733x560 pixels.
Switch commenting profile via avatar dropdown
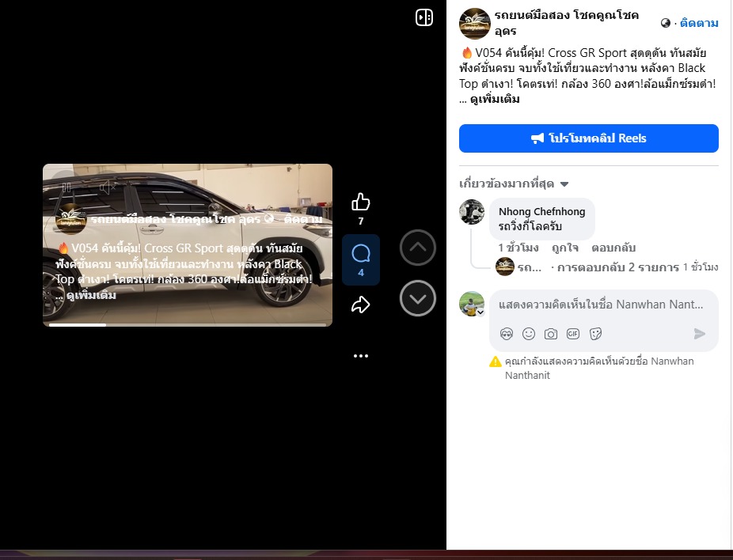(472, 304)
